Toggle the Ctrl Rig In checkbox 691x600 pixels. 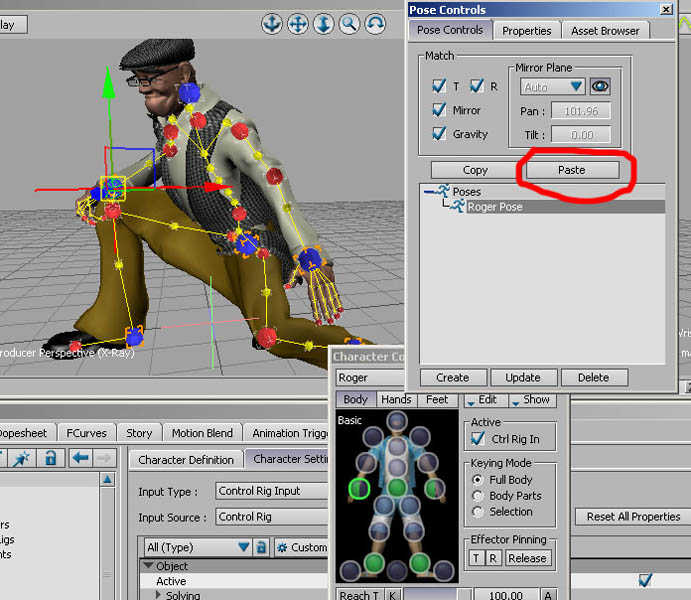tap(478, 439)
